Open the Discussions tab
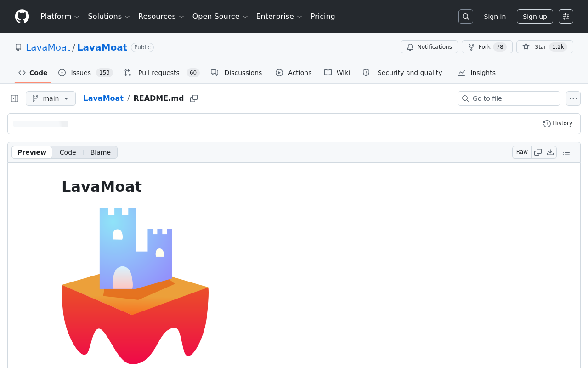 [x=236, y=73]
